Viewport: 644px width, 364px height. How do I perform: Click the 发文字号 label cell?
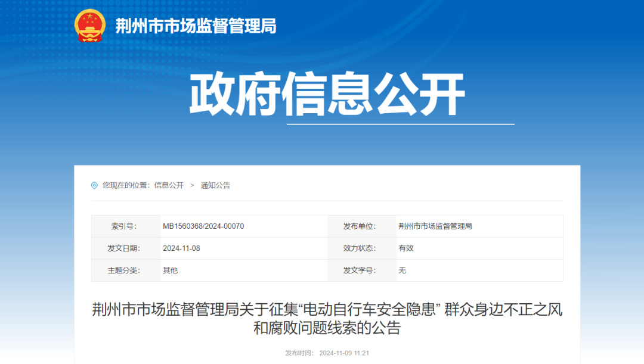358,270
